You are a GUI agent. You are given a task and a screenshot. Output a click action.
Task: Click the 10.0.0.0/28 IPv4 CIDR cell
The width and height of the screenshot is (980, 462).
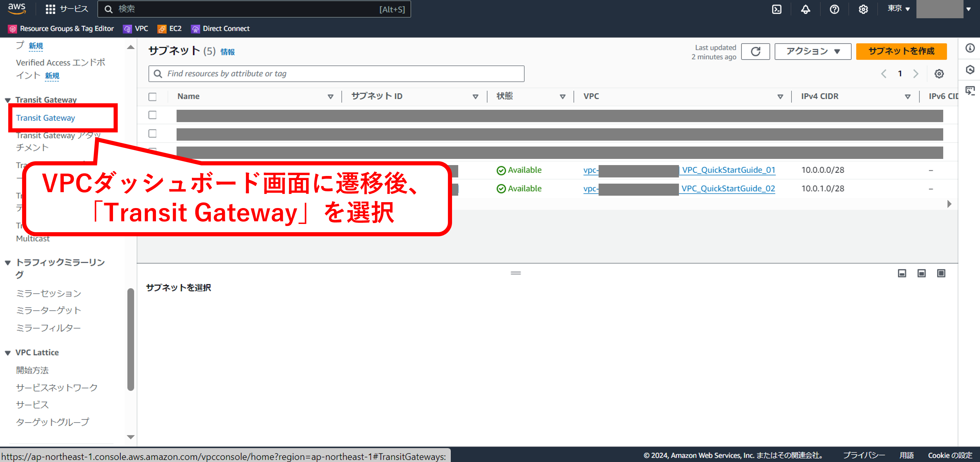[823, 170]
